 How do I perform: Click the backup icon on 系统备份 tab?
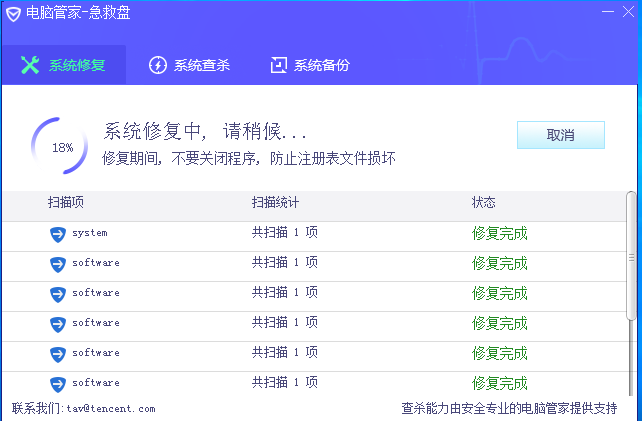278,66
